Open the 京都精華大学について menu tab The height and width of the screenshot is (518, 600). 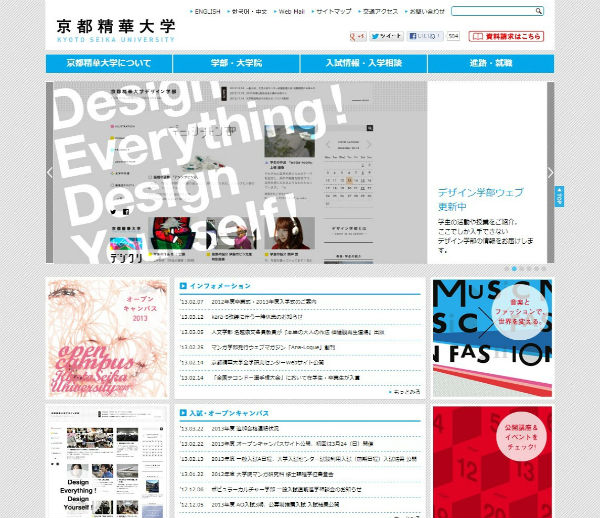[x=109, y=64]
